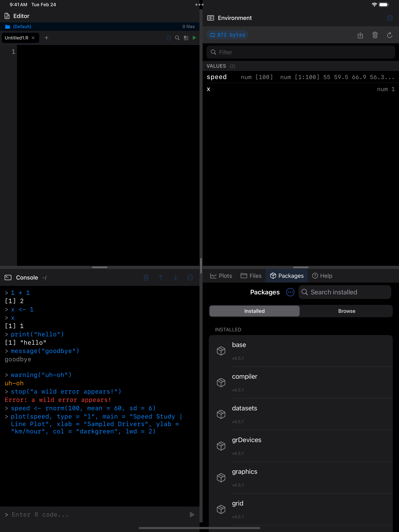Select the grid package entry
The image size is (399, 532).
pos(300,509)
